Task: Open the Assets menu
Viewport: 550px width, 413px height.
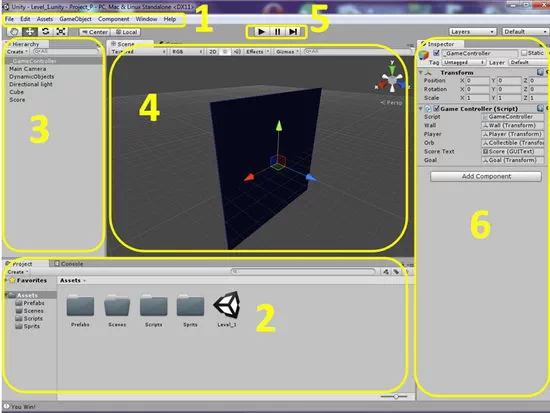Action: (45, 19)
